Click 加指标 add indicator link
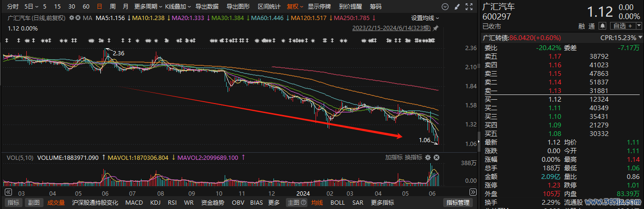This screenshot has width=644, height=209. [x=394, y=157]
